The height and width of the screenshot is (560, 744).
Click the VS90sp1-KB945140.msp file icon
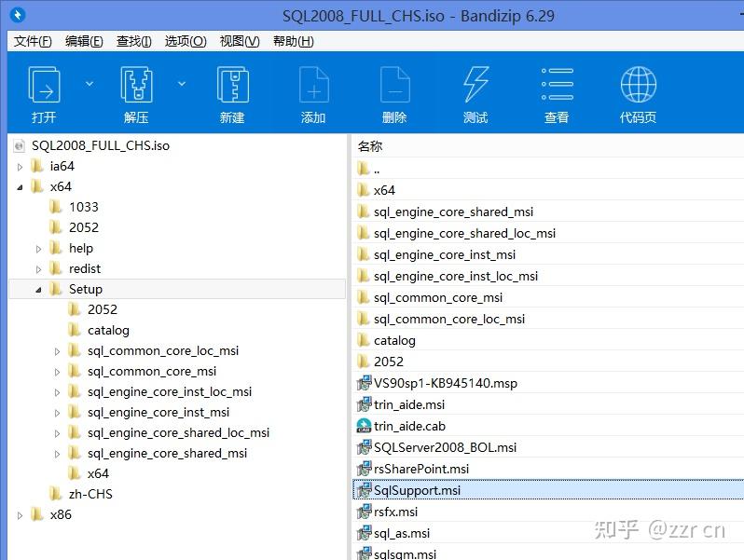point(364,383)
